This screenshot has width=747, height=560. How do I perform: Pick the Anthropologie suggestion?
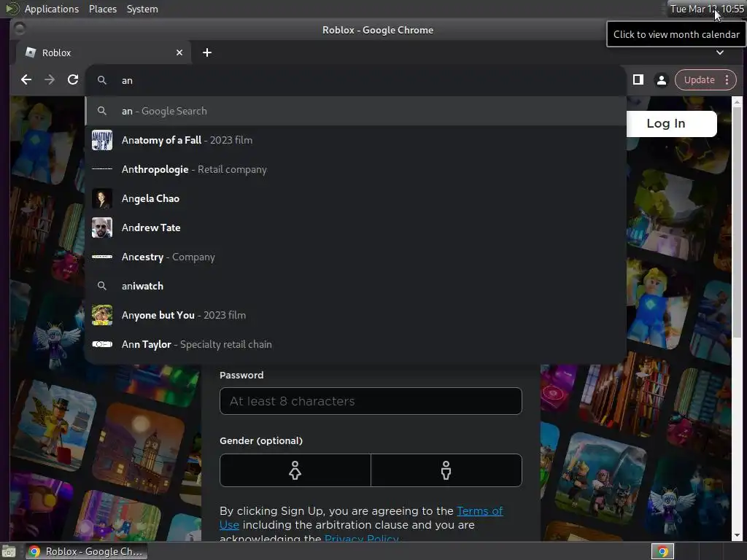pyautogui.click(x=355, y=169)
